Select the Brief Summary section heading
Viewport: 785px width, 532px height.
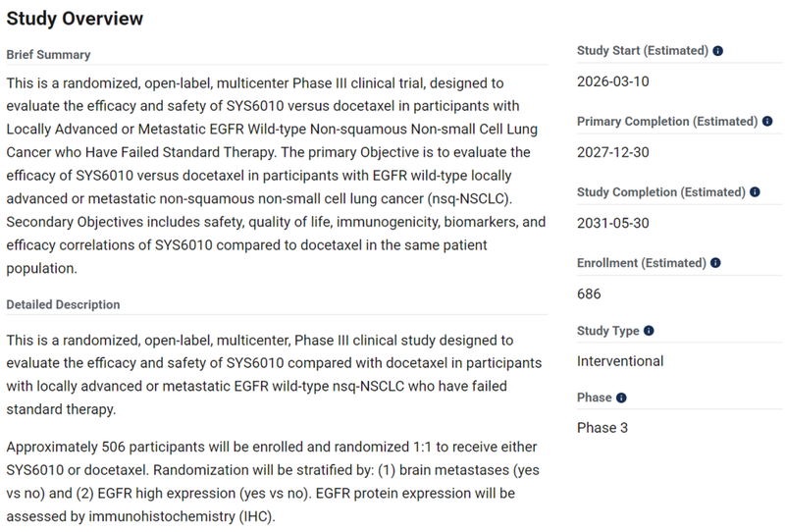(48, 55)
